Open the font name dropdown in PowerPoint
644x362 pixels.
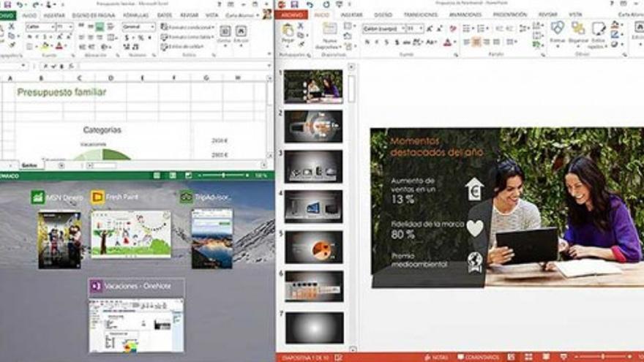coord(403,29)
